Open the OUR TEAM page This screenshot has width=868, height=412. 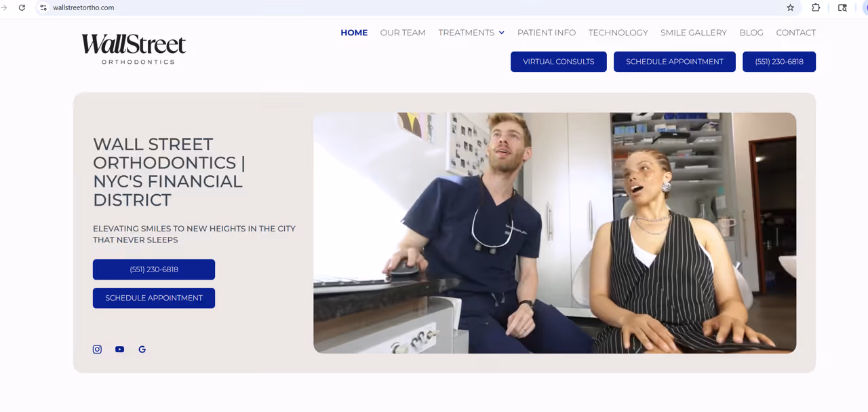click(x=403, y=33)
